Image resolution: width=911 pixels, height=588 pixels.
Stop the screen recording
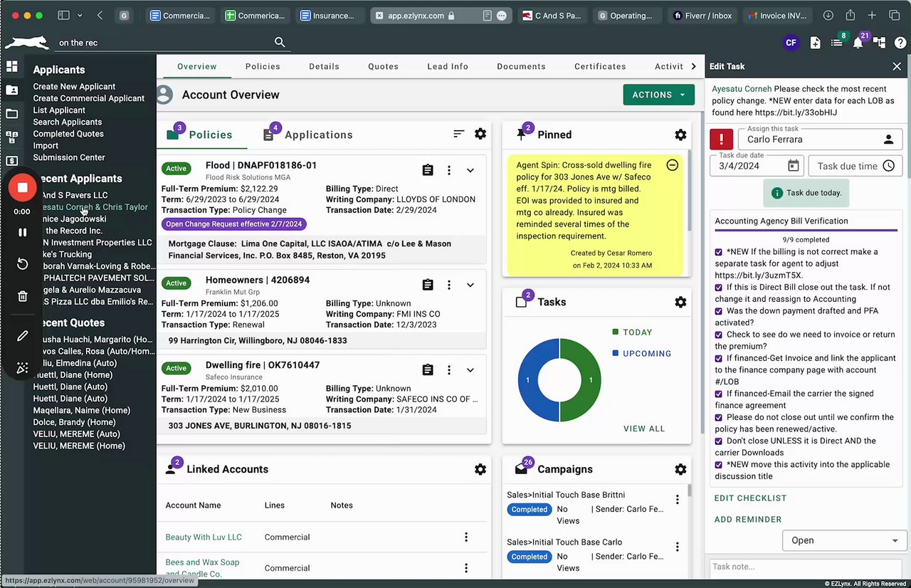tap(22, 187)
